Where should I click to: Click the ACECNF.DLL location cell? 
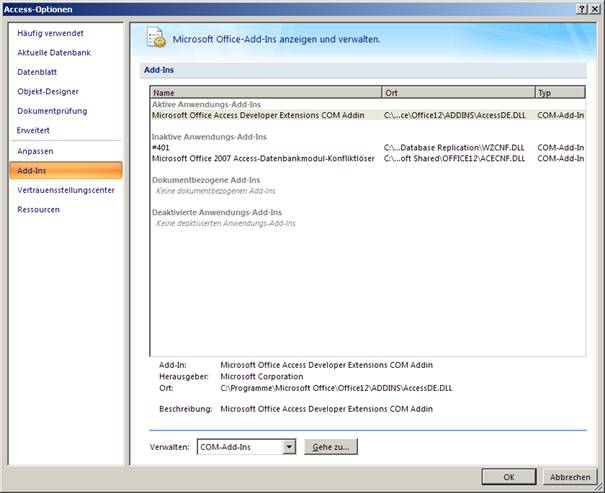point(455,158)
